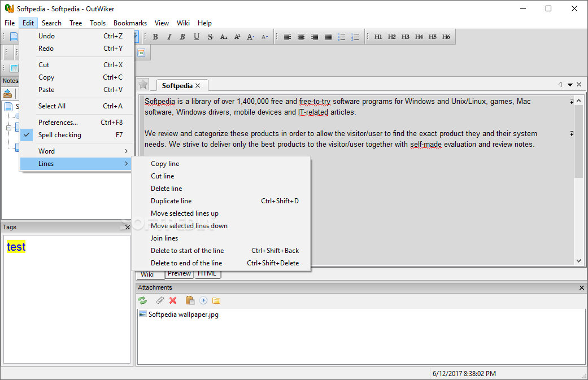Viewport: 588px width, 380px height.
Task: Select Cut line in Lines submenu
Action: (x=221, y=176)
